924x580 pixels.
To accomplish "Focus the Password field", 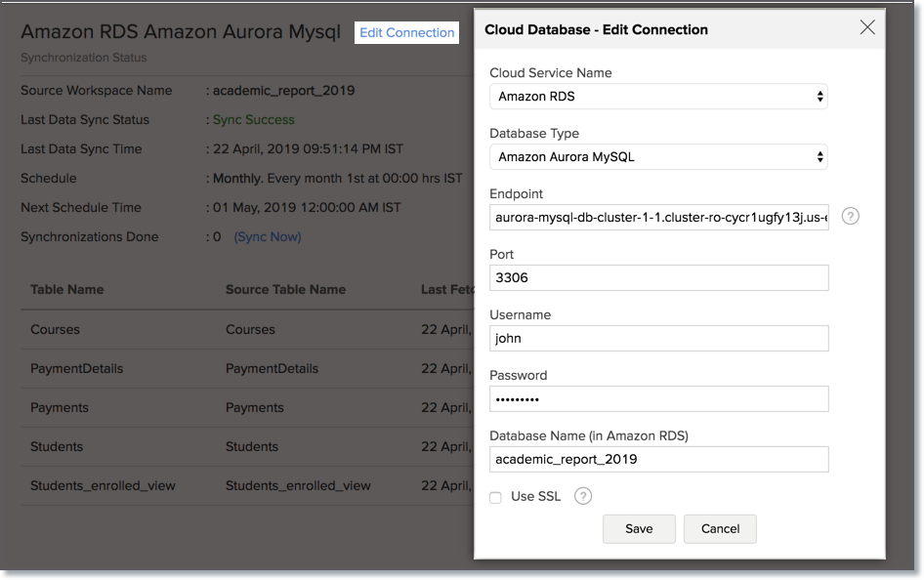I will (659, 399).
